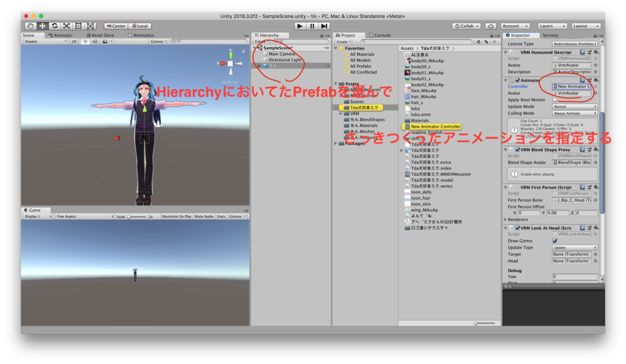
Task: Pick Controller object via circle selector
Action: (595, 87)
